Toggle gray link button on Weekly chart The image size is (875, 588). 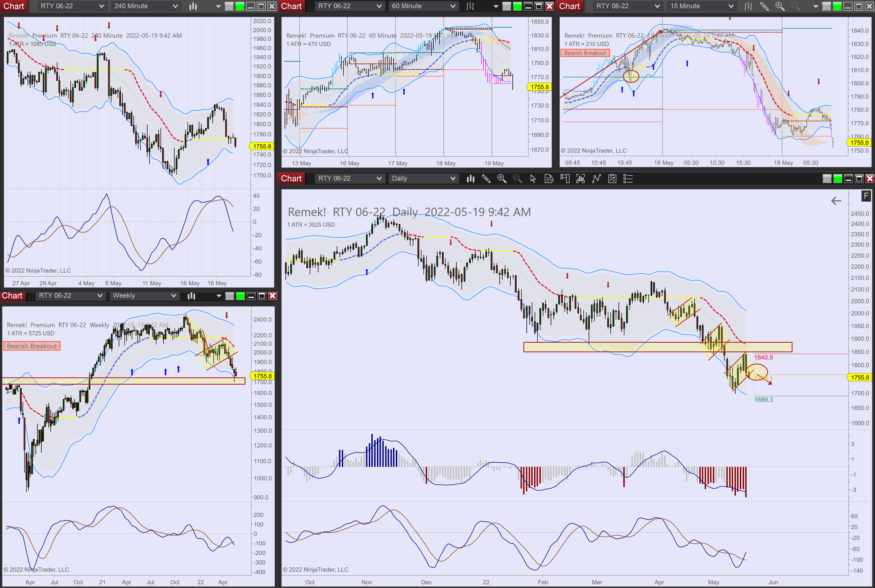pyautogui.click(x=230, y=296)
